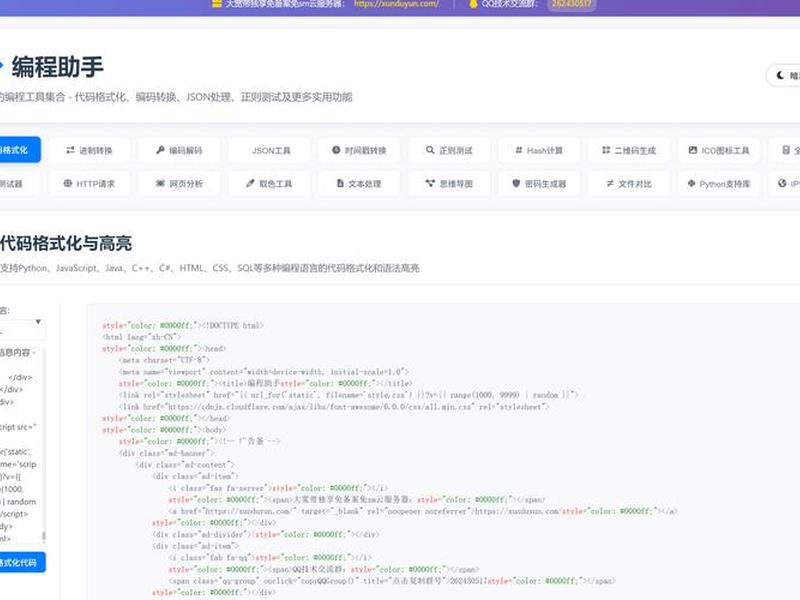Image resolution: width=800 pixels, height=600 pixels.
Task: Click the clock icon for 时间戳转换
Action: 336,150
